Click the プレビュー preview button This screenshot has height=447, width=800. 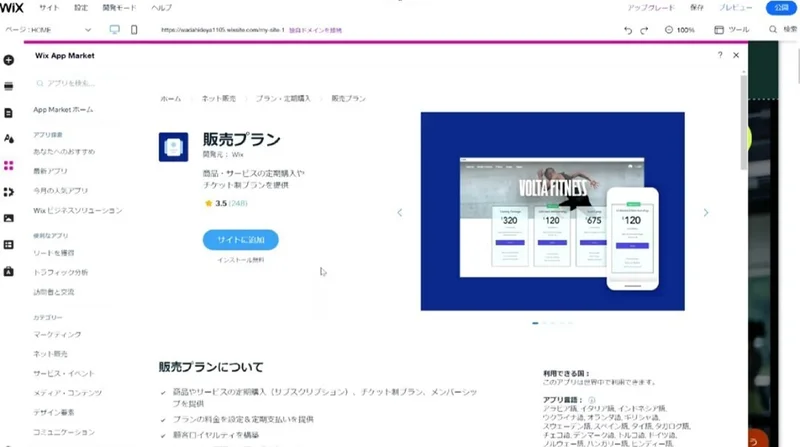point(735,8)
